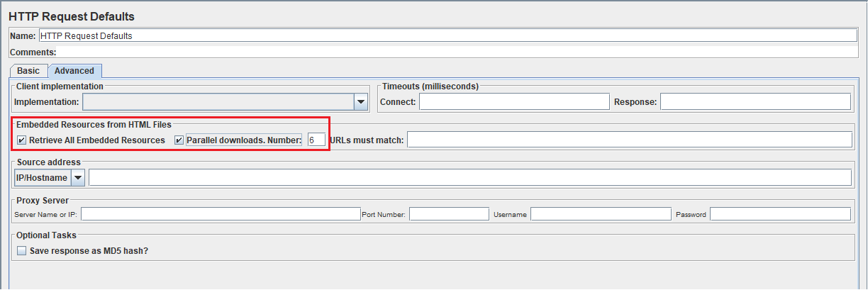Viewport: 868px width, 290px height.
Task: Click the Source address input field
Action: pos(470,177)
